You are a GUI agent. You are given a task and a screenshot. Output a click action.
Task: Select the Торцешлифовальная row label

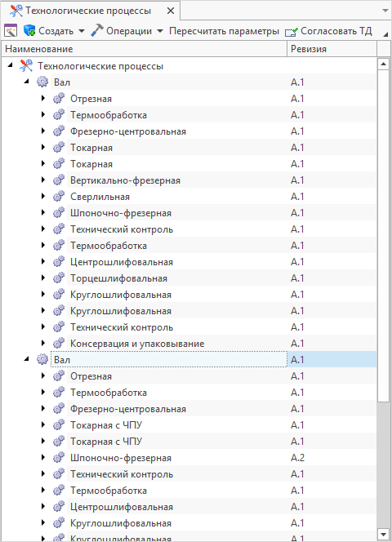[118, 278]
